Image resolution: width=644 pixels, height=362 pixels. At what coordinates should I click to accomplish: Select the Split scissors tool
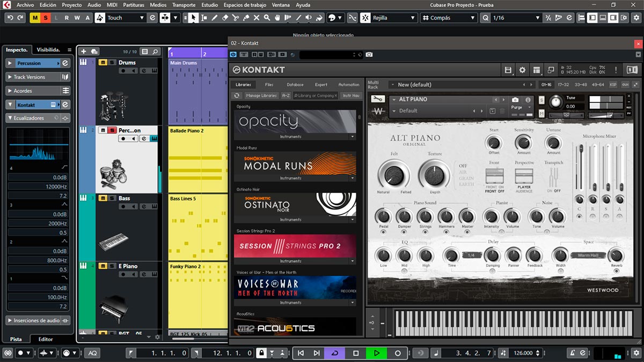click(236, 18)
